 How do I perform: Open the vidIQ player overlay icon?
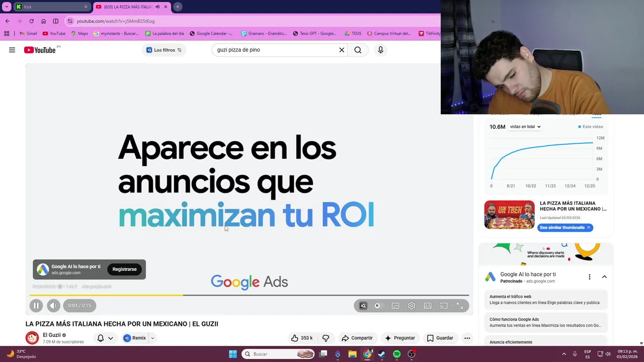click(x=363, y=306)
